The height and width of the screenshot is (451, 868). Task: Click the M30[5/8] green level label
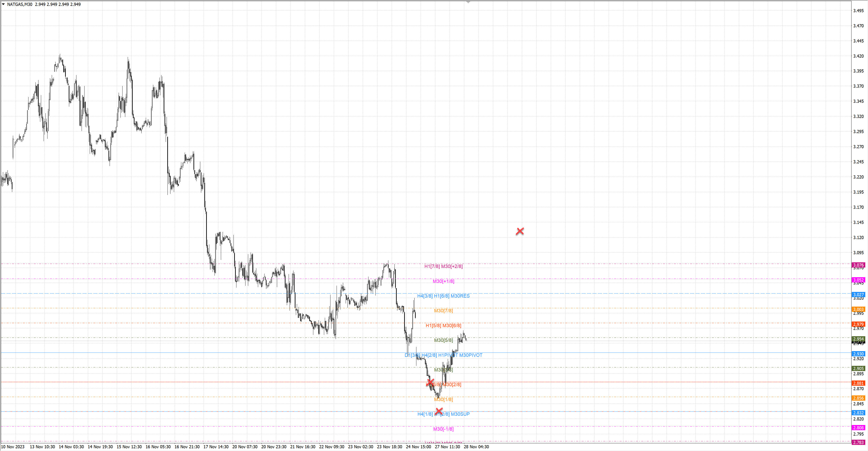443,340
